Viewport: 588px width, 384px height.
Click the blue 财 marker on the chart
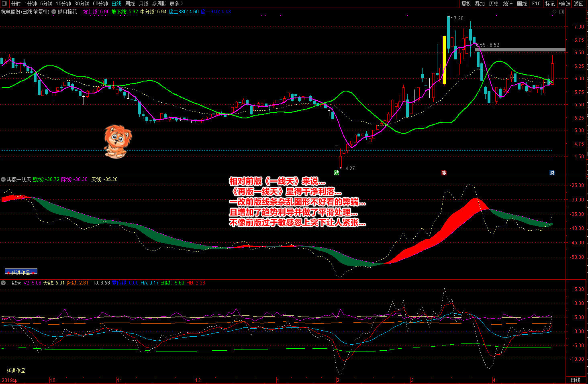click(552, 173)
